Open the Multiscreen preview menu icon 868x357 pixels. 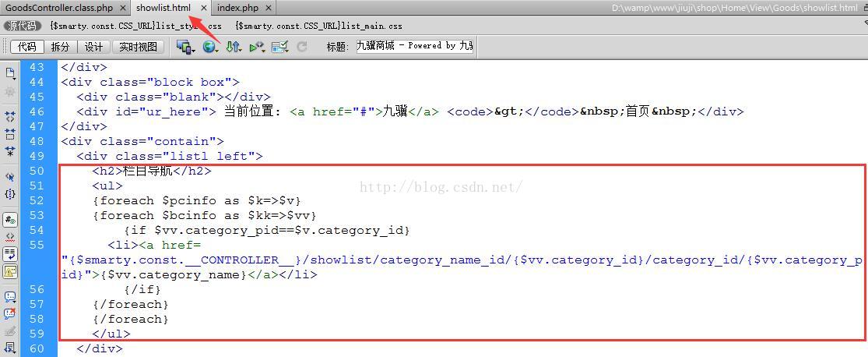[185, 47]
